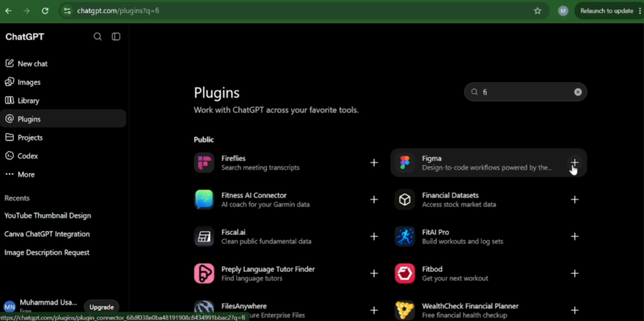This screenshot has width=644, height=321.
Task: Select Plugins in the sidebar
Action: coord(64,119)
